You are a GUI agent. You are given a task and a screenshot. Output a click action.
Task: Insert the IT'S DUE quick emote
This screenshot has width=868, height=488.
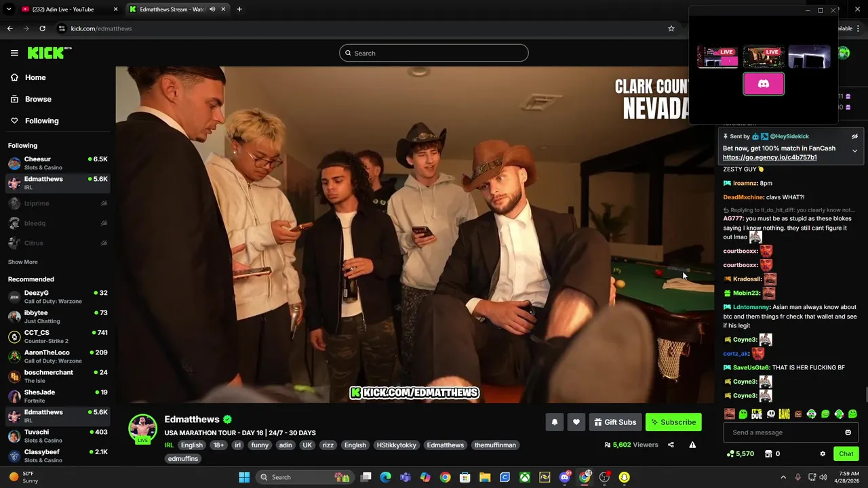tap(757, 414)
